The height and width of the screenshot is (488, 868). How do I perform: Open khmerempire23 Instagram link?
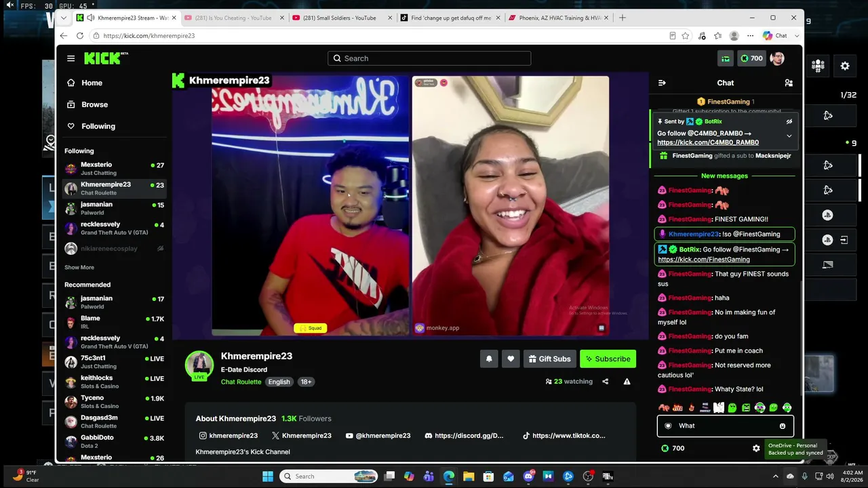click(229, 436)
